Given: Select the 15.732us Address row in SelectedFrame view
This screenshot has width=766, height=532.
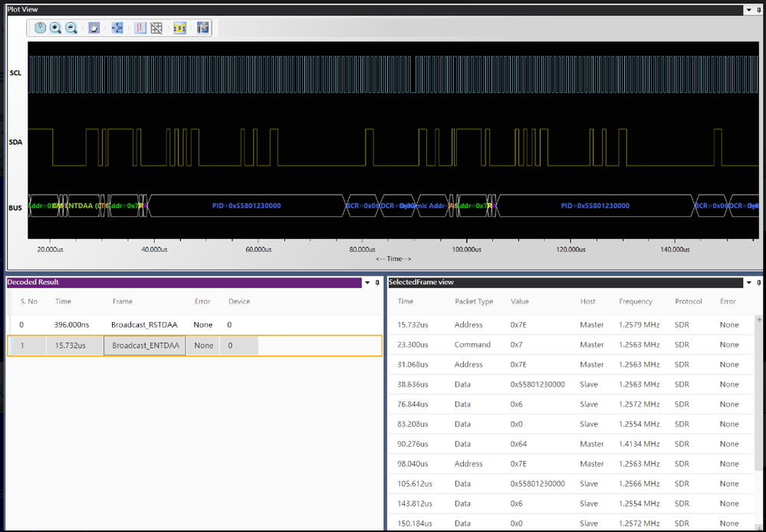Looking at the screenshot, I should coord(571,324).
